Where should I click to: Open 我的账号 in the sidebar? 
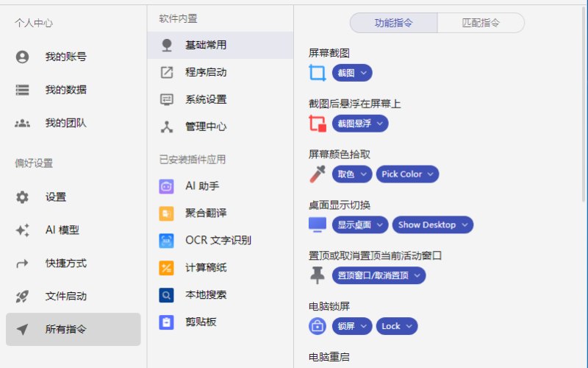(x=73, y=57)
